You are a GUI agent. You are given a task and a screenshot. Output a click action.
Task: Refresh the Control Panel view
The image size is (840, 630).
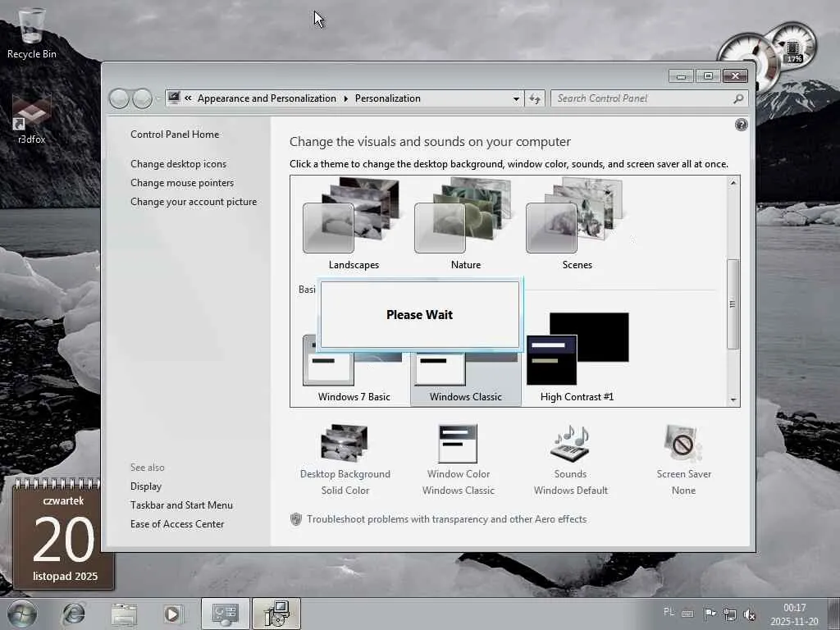click(x=535, y=98)
